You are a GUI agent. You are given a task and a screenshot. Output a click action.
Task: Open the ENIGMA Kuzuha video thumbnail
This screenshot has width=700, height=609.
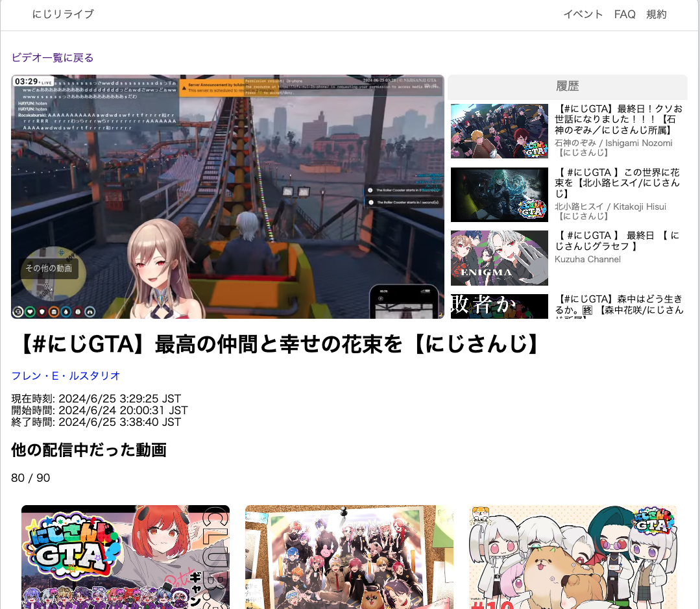pos(499,258)
